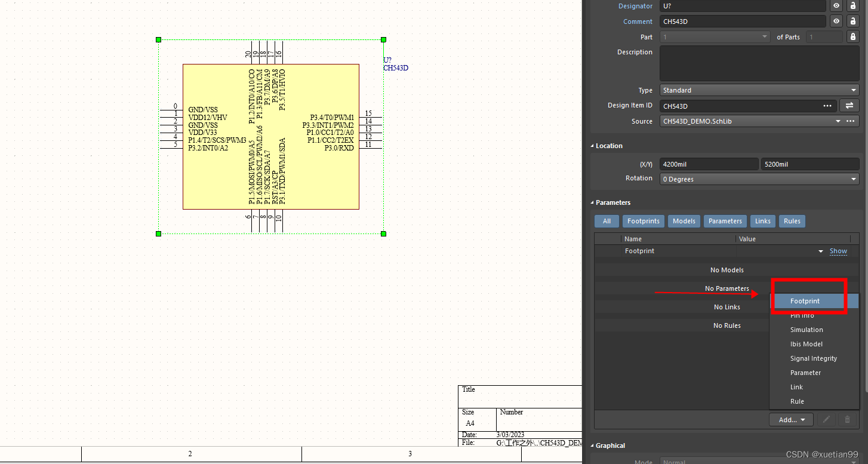Click the Footprints filter button

[644, 221]
